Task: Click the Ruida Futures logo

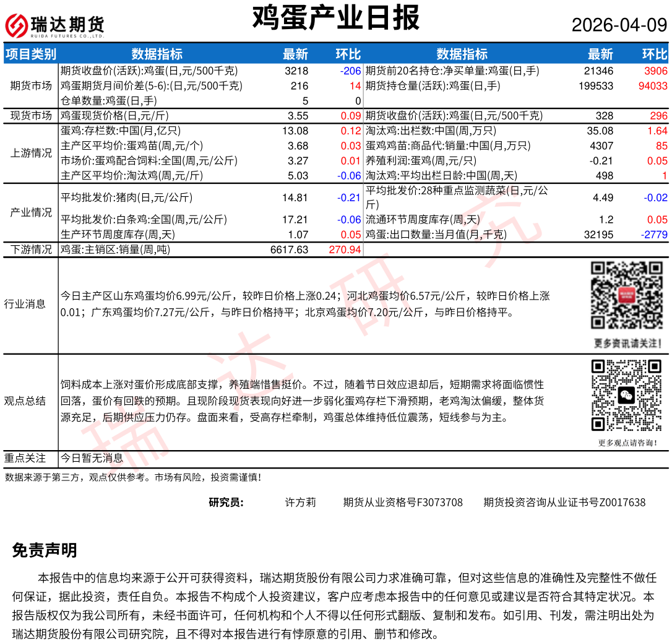Action: click(54, 25)
